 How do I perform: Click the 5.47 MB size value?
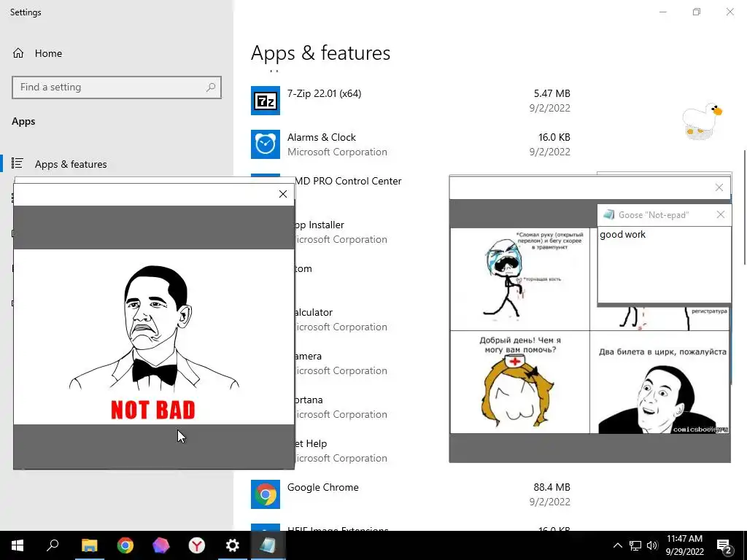coord(551,93)
